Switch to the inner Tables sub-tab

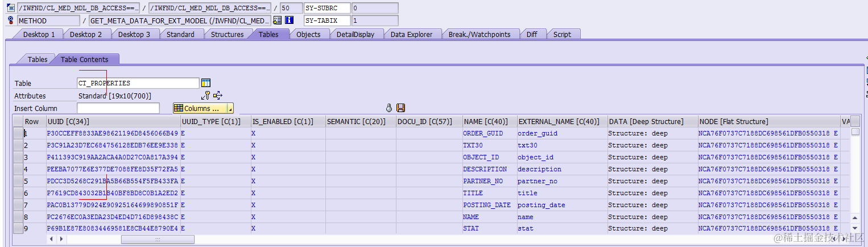(x=38, y=59)
